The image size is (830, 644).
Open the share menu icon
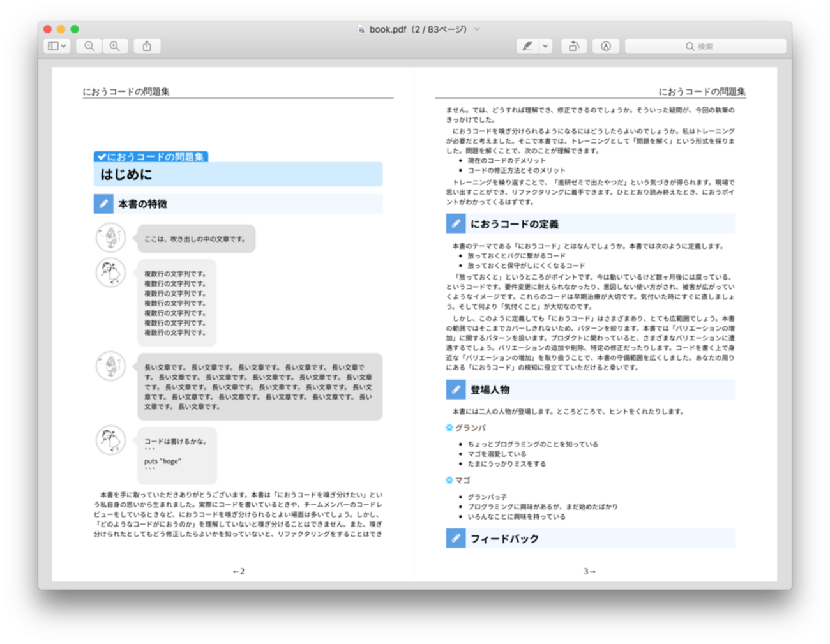click(147, 46)
